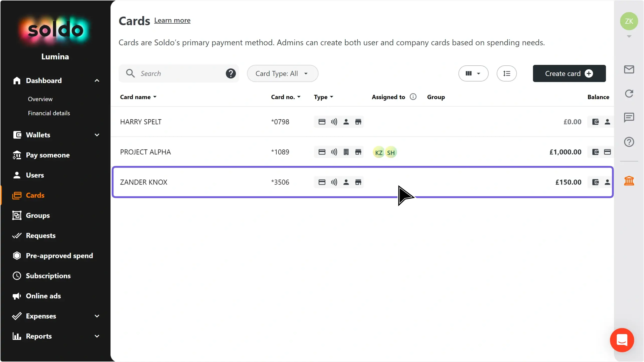This screenshot has width=644, height=362.
Task: Click the Assigned to info icon
Action: pos(413,97)
